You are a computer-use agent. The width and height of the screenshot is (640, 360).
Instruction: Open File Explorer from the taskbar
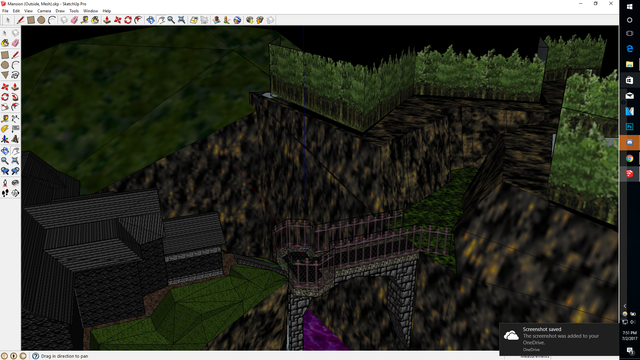pos(629,64)
